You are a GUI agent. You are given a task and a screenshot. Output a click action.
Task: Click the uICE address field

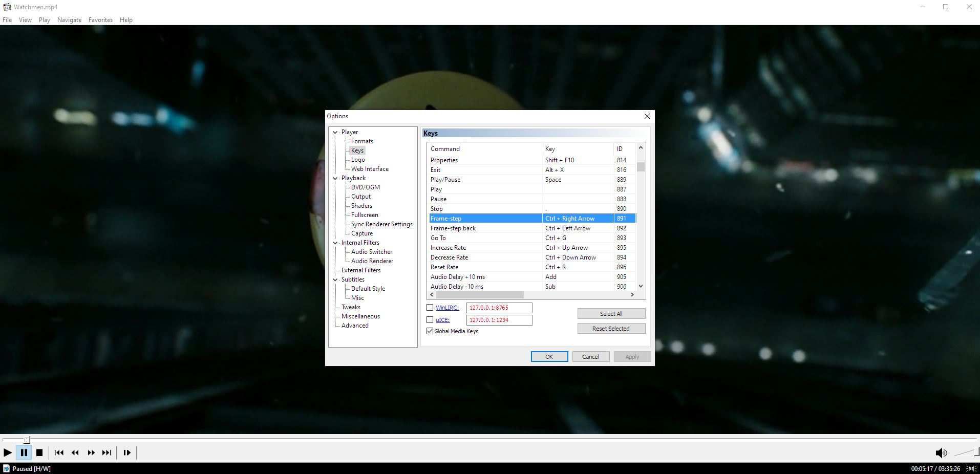pos(499,320)
